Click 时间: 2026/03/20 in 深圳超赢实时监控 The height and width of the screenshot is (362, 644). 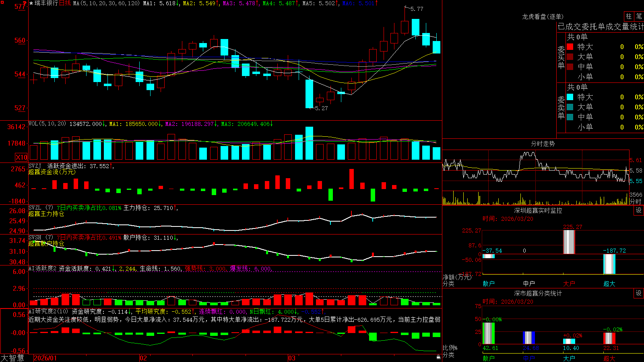(x=508, y=219)
